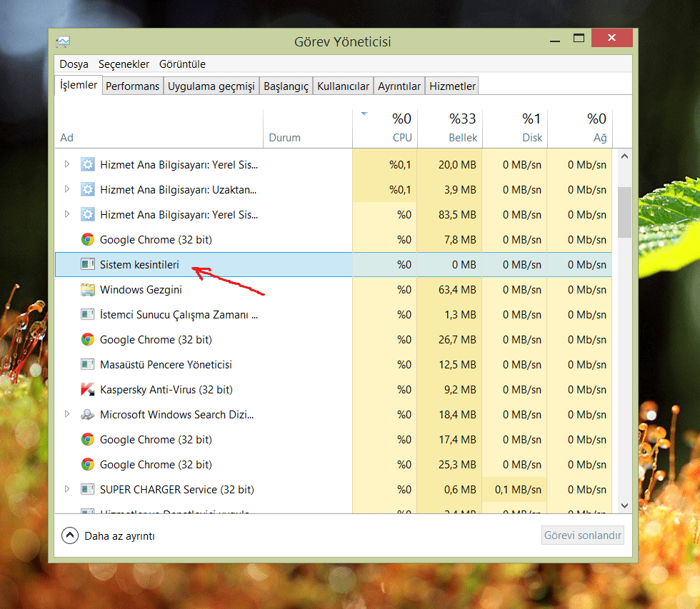700x609 pixels.
Task: Click the 12,5 MB memory cell
Action: (450, 365)
